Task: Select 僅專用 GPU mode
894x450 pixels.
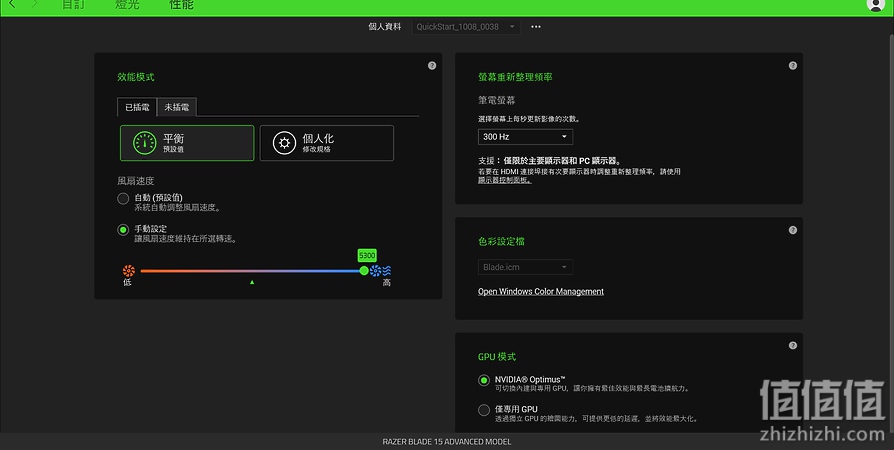Action: pyautogui.click(x=483, y=410)
